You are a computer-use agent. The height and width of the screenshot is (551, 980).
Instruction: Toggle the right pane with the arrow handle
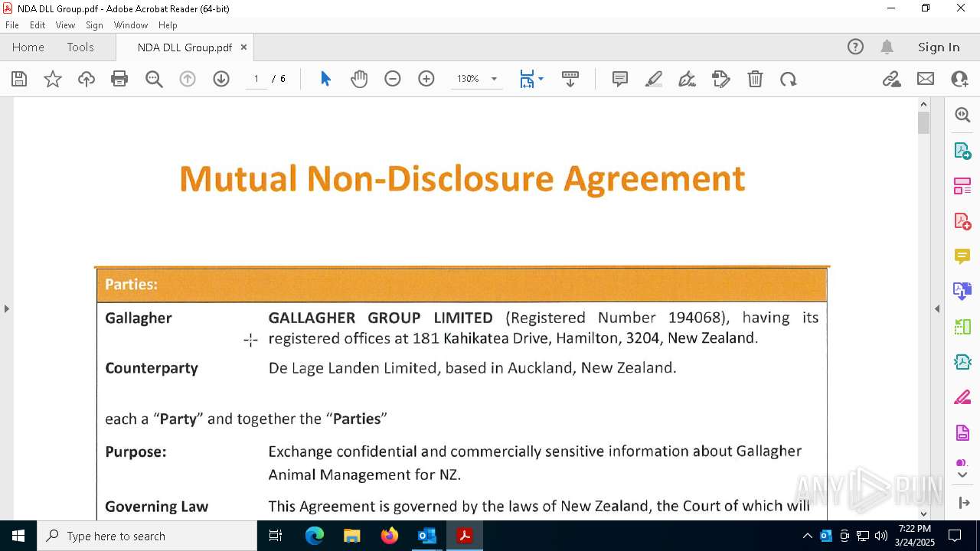tap(937, 308)
